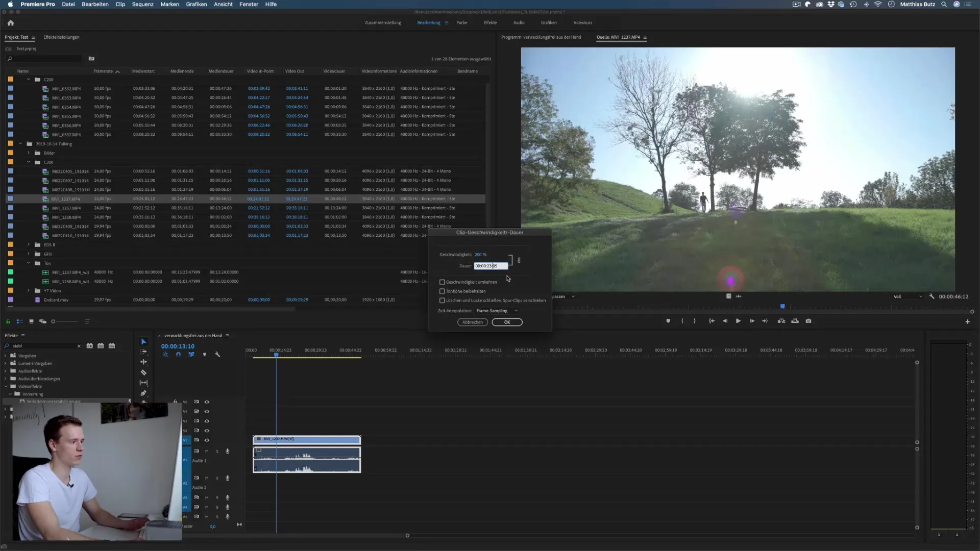Open the Grafiken menu

coord(197,4)
